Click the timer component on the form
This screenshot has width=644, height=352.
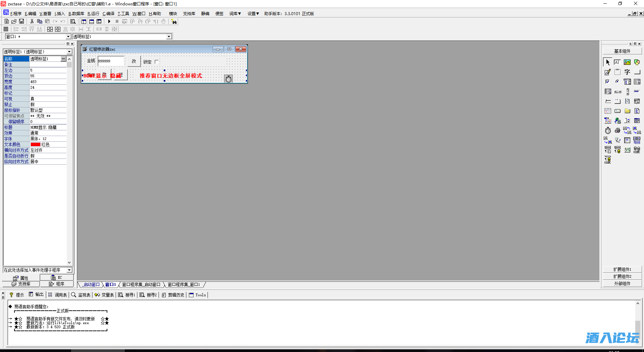[228, 79]
